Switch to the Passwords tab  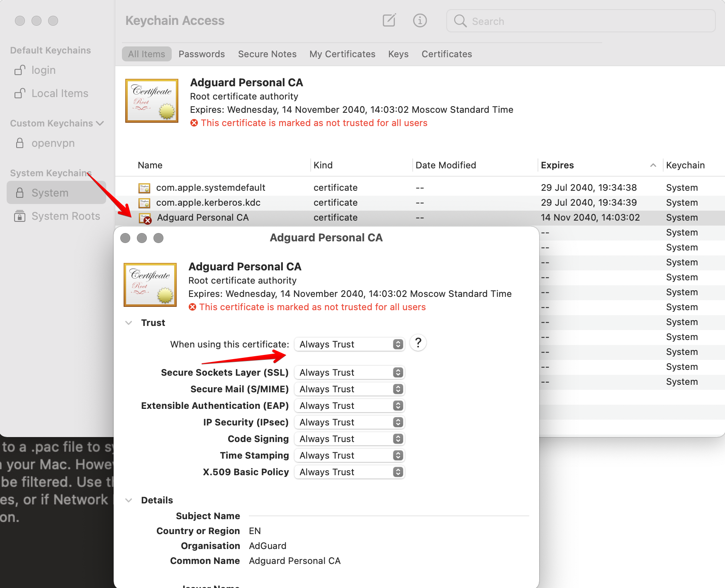pyautogui.click(x=202, y=54)
